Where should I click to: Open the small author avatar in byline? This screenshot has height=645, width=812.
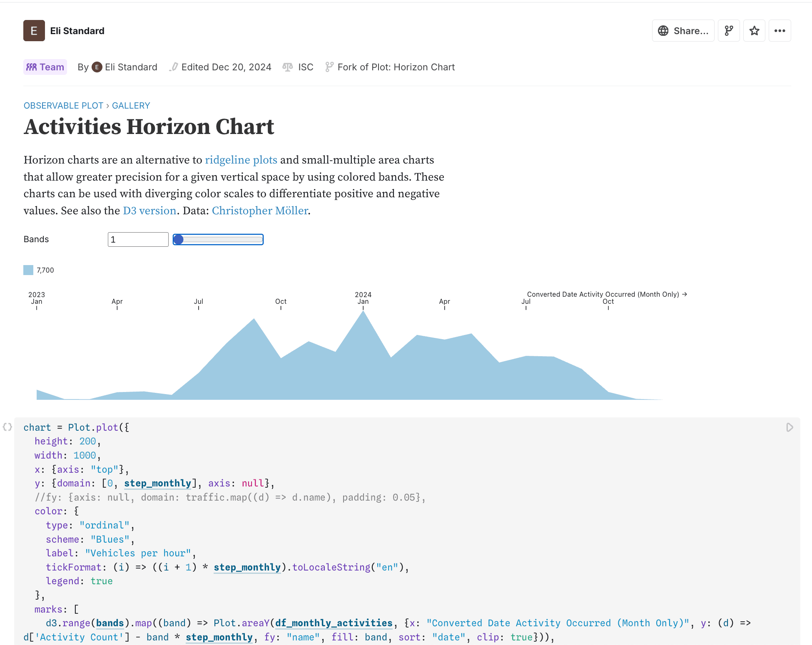(x=97, y=67)
